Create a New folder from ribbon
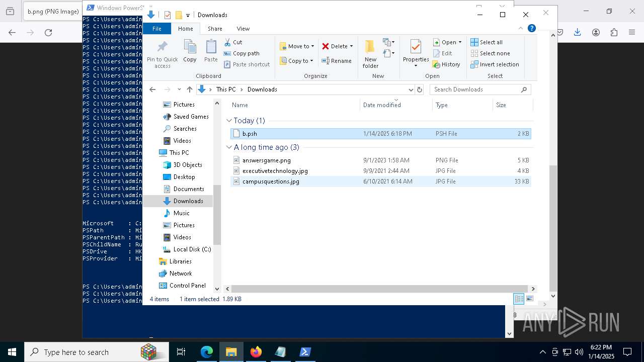The width and height of the screenshot is (644, 362). coord(370,54)
